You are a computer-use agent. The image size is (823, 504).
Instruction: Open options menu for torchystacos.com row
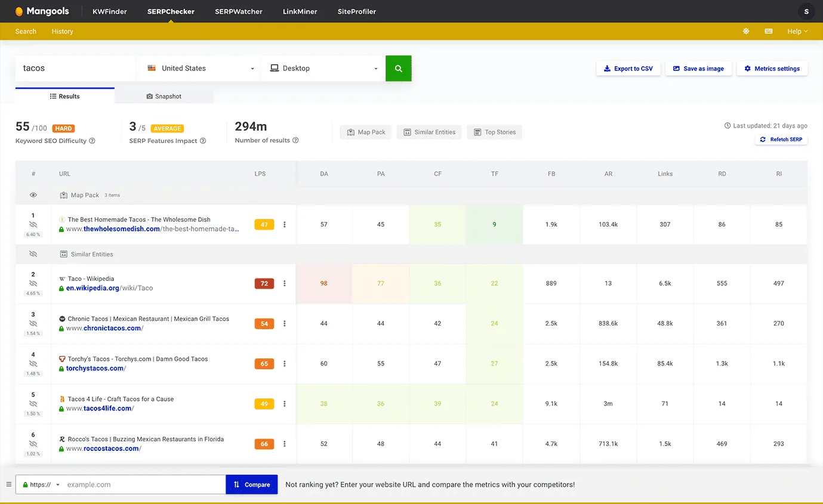pos(285,363)
